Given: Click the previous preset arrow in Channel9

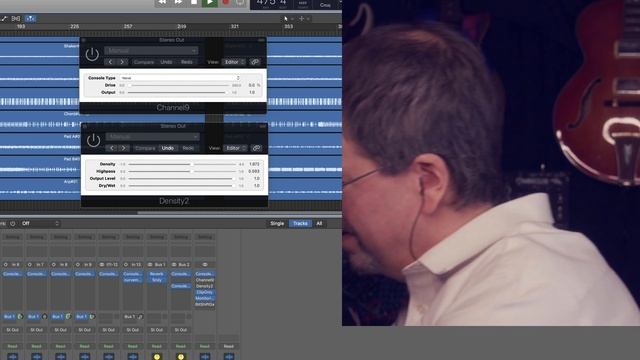Looking at the screenshot, I should coord(110,62).
